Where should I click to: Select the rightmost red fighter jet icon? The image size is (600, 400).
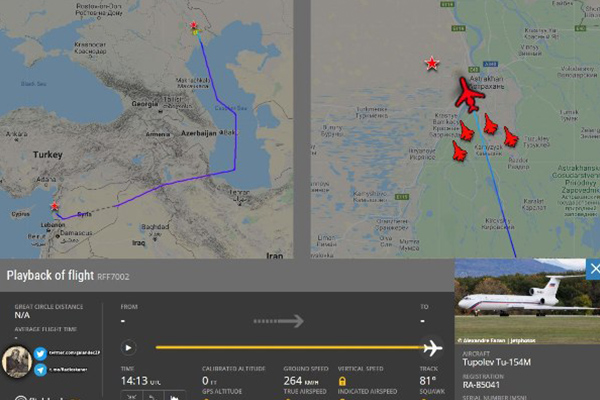(511, 136)
